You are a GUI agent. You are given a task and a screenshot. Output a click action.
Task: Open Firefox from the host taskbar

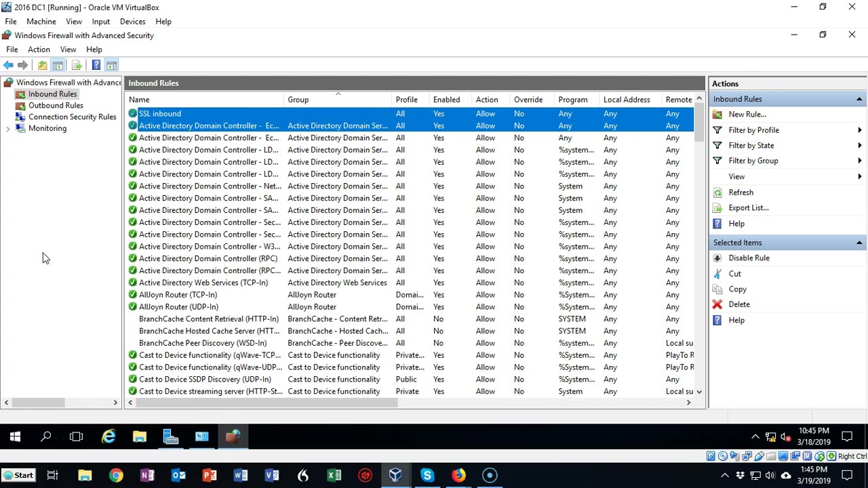pos(458,476)
